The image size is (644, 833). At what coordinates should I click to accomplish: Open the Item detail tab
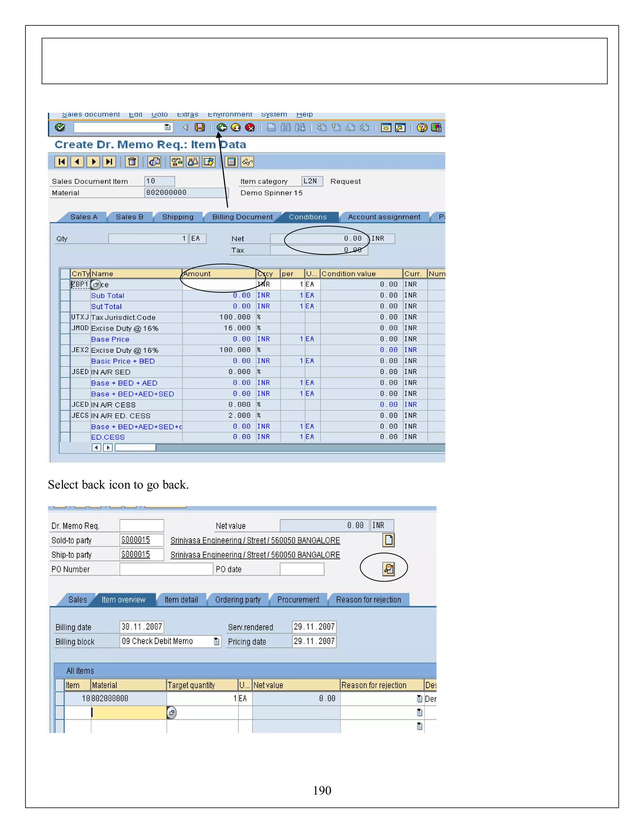point(181,600)
